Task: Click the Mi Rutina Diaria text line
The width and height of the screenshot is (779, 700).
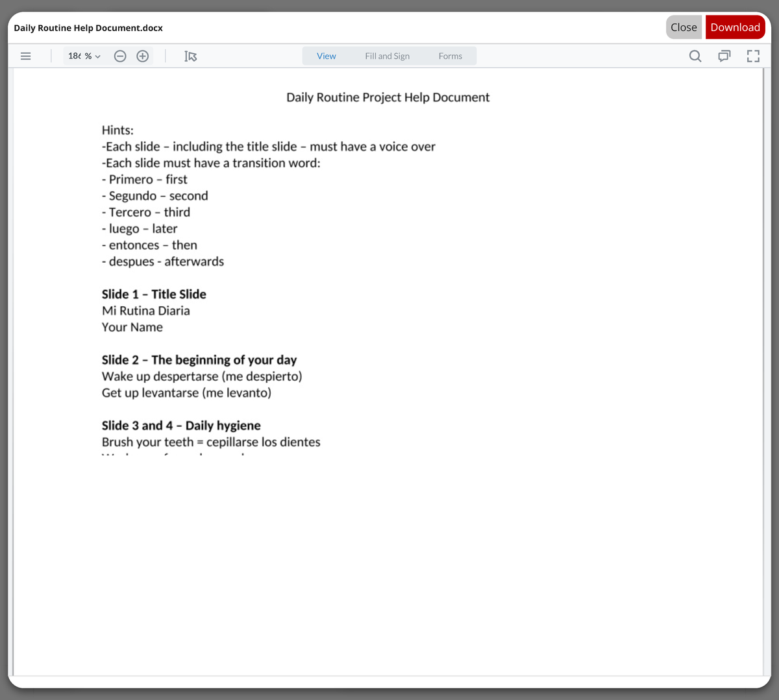Action: click(146, 311)
